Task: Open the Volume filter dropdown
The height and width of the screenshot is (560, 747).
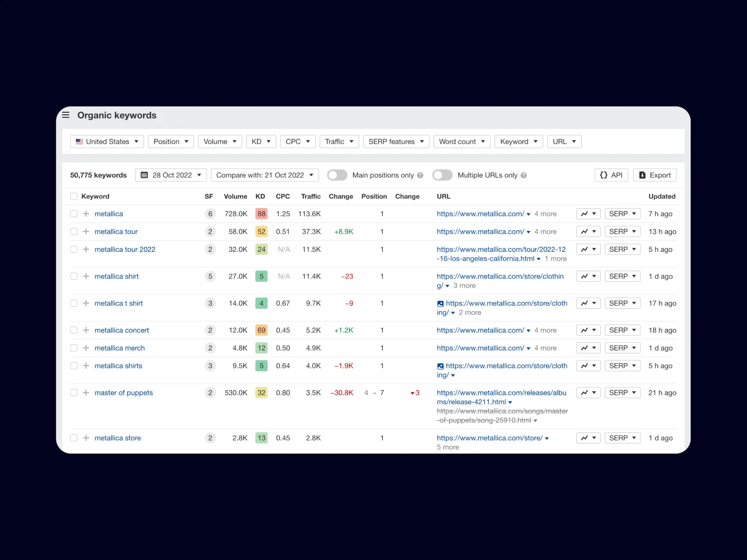Action: click(x=220, y=141)
